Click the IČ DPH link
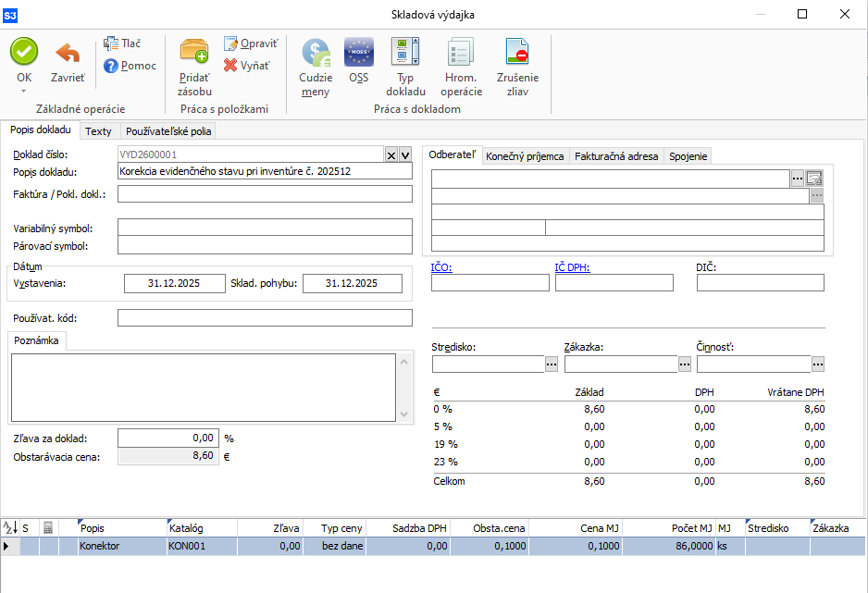The width and height of the screenshot is (868, 593). 572,268
